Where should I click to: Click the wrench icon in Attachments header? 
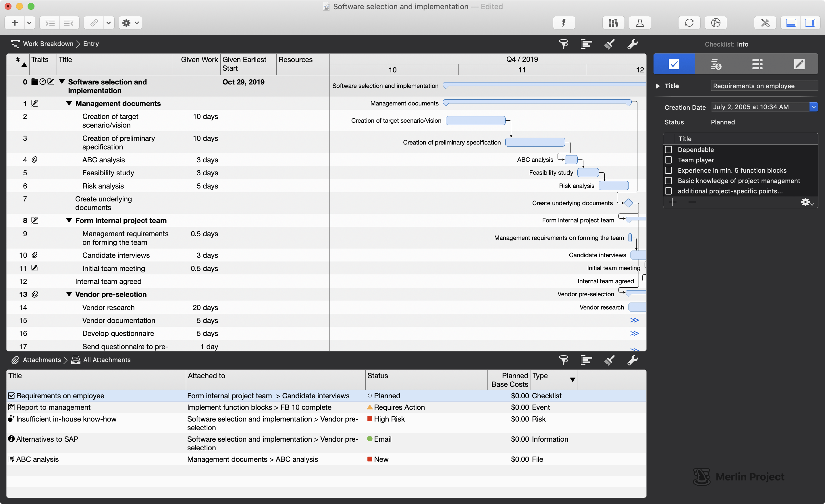pyautogui.click(x=632, y=360)
